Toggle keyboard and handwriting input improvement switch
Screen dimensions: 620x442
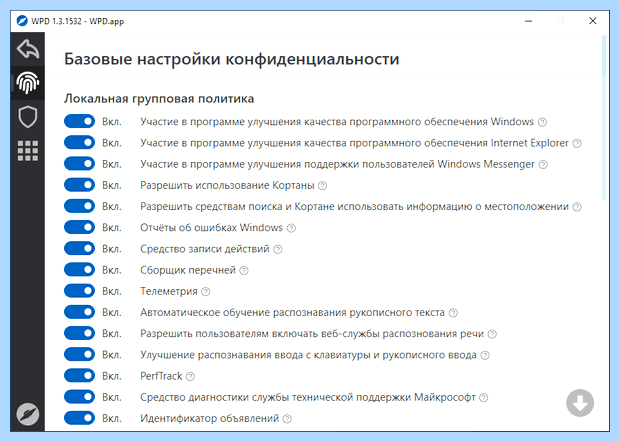tap(79, 354)
